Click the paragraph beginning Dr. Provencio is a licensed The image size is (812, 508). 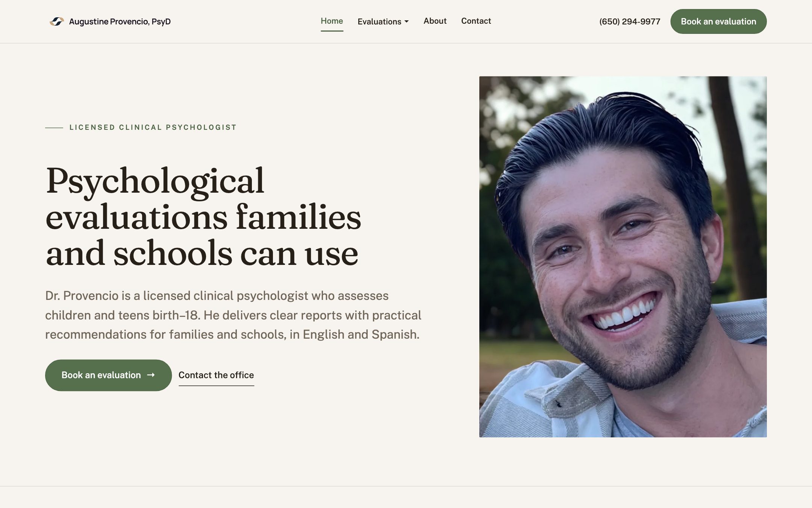coord(233,315)
